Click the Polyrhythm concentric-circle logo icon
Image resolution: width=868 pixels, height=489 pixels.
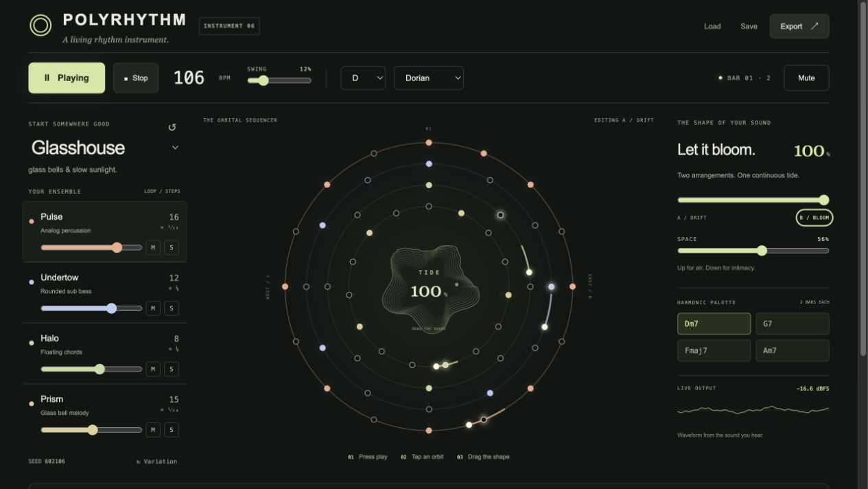tap(40, 26)
